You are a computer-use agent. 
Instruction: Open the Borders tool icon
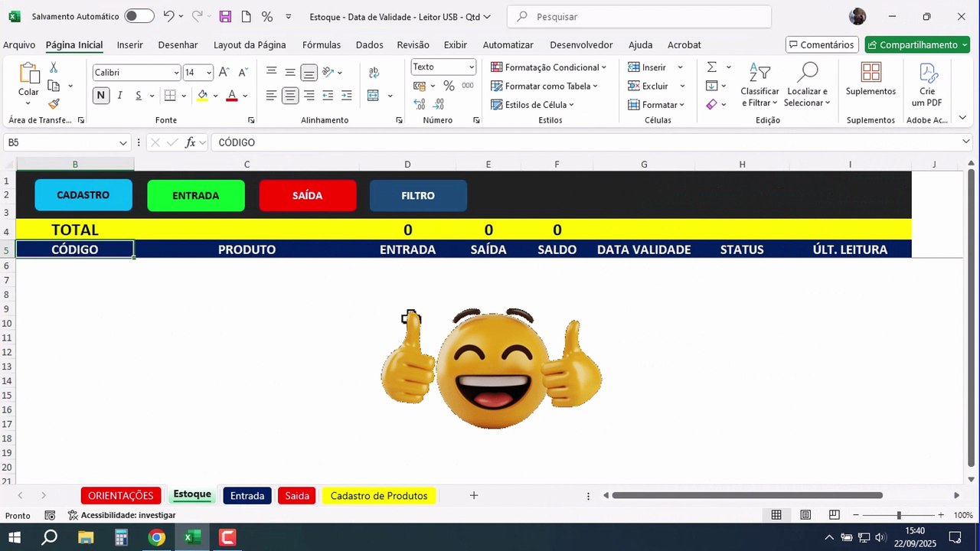click(x=170, y=96)
